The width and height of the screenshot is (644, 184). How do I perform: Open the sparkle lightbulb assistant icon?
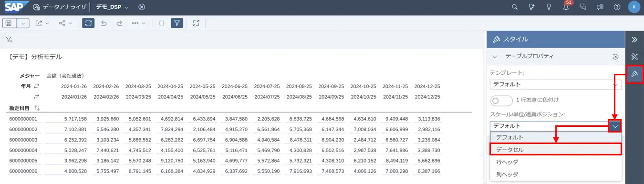click(532, 7)
